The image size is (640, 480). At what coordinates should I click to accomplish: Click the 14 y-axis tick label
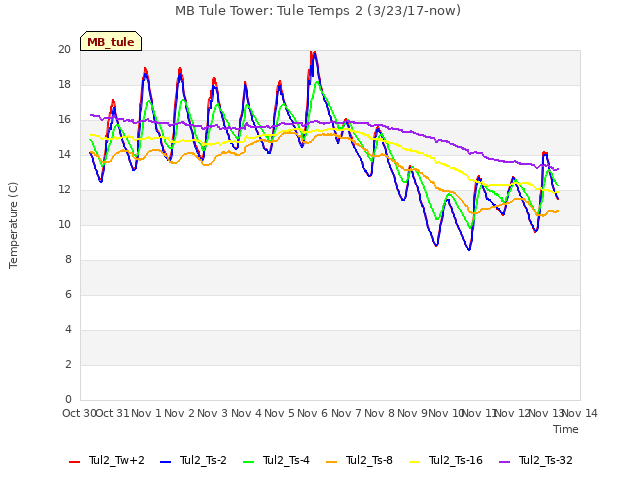64,155
